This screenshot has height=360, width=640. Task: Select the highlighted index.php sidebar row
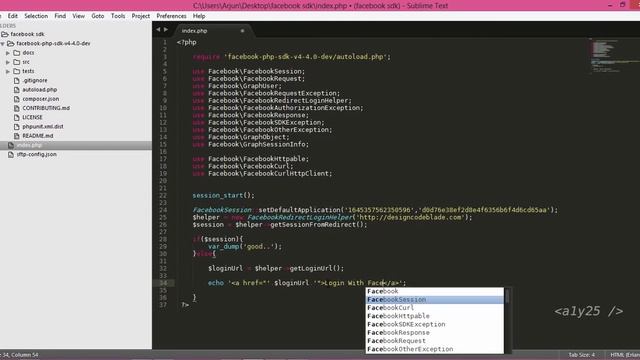pyautogui.click(x=76, y=145)
